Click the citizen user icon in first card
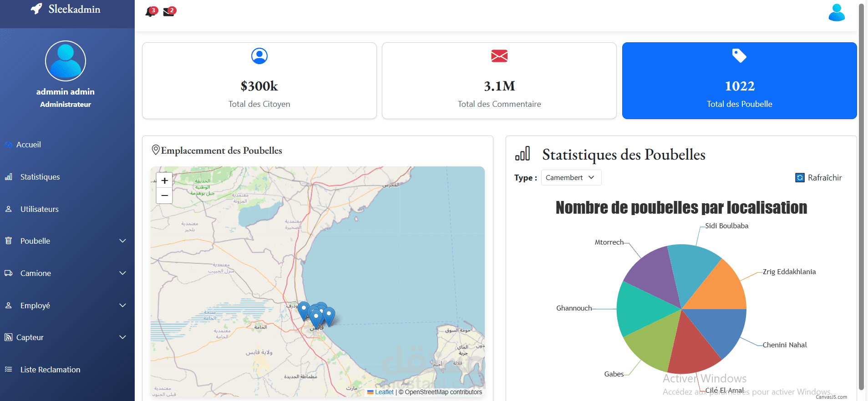Screen dimensions: 868x401 pos(259,56)
